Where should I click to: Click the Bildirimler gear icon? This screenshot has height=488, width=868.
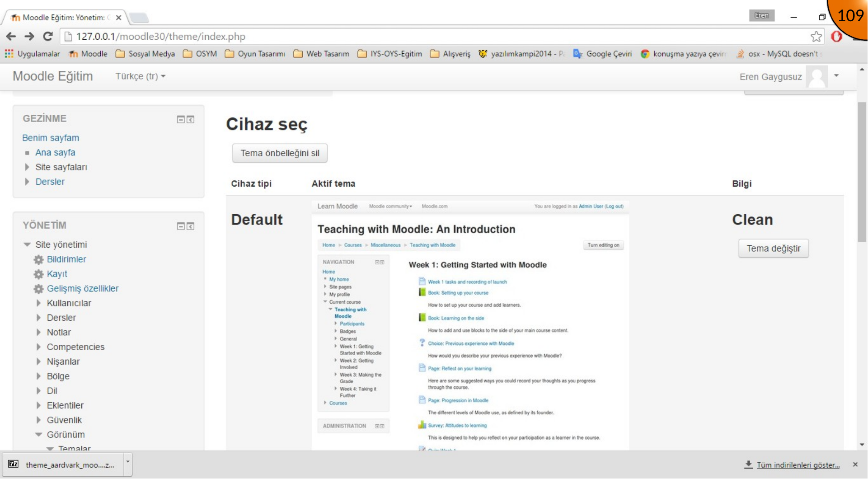(x=39, y=259)
